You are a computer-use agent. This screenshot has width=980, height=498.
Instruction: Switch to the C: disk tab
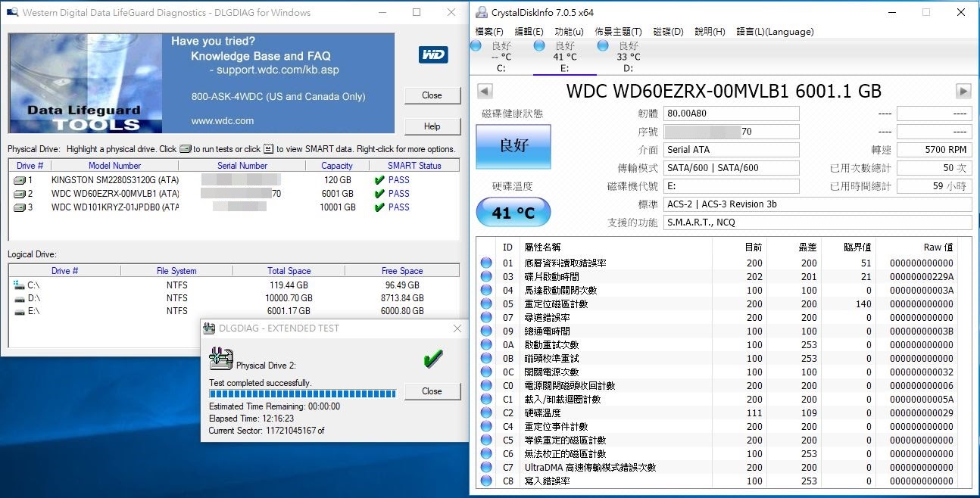click(501, 58)
